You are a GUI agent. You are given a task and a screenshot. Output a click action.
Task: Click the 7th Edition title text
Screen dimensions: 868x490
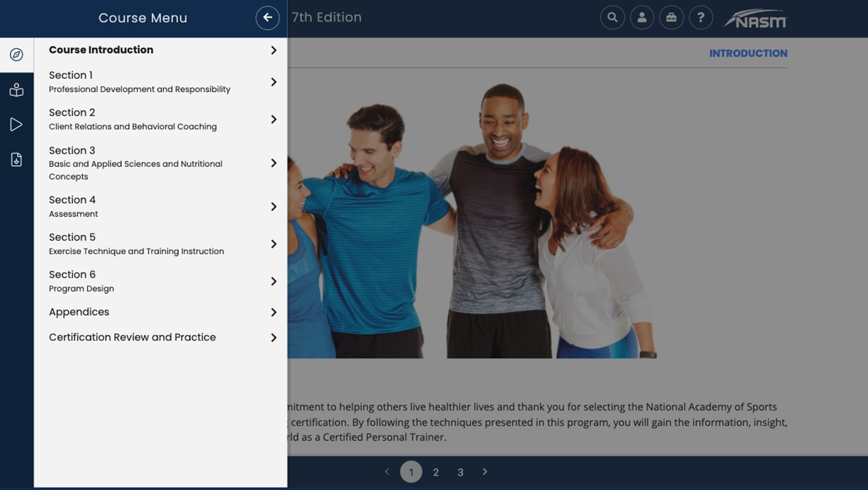[x=327, y=18]
